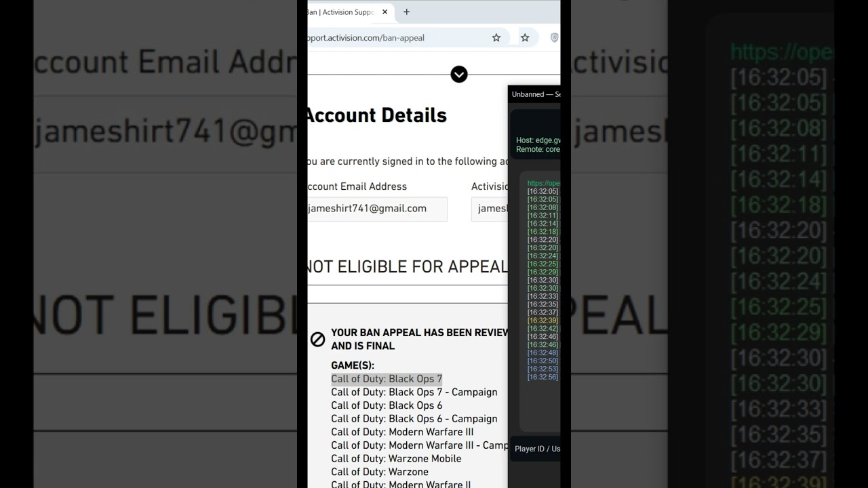Screen dimensions: 868x488
Task: Click the Call of Duty: Black Ops 6 line
Action: (387, 405)
